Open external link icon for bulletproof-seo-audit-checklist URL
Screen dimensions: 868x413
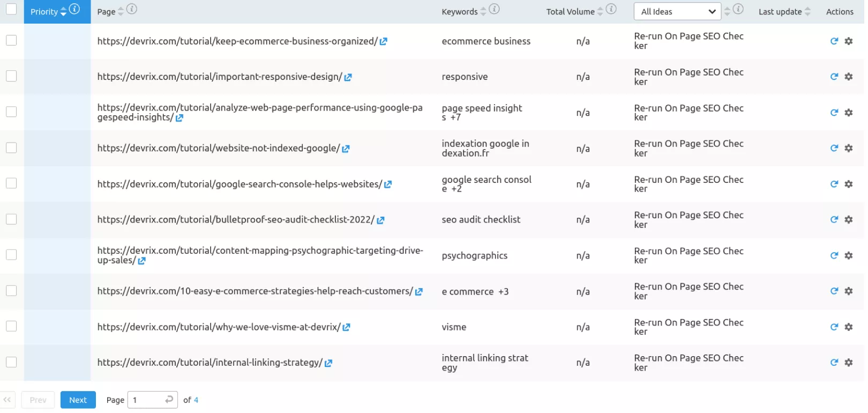(380, 220)
